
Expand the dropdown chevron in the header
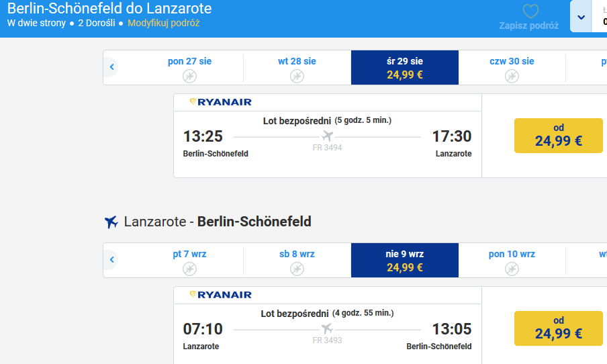(x=581, y=17)
